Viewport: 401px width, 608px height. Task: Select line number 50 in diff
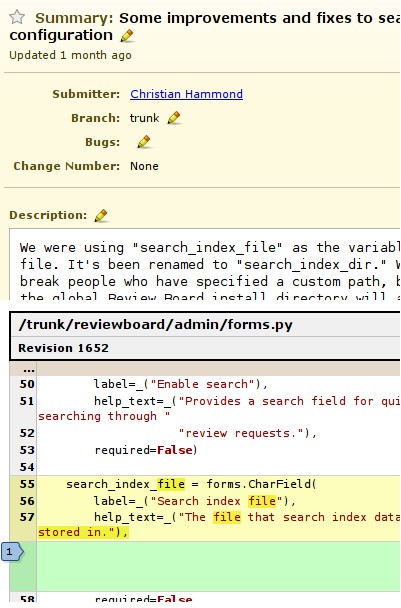pos(27,384)
